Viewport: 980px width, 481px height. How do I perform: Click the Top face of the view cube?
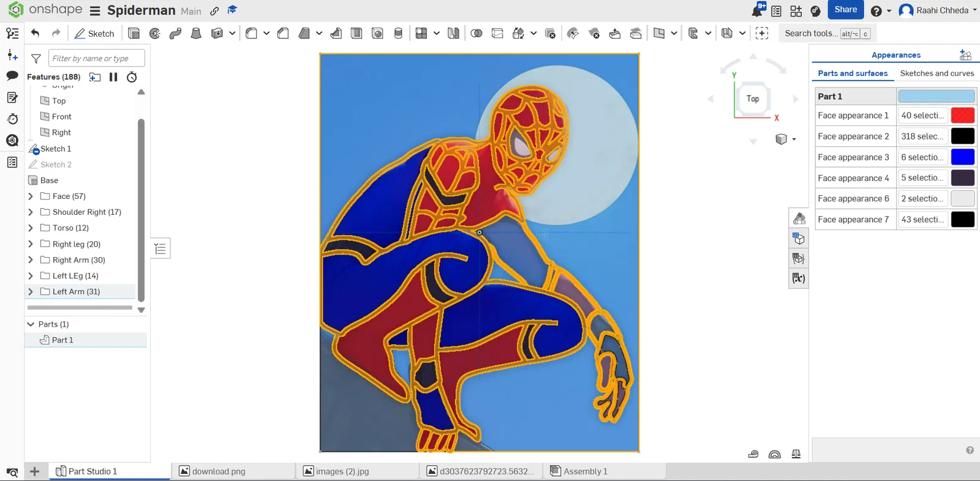(753, 99)
